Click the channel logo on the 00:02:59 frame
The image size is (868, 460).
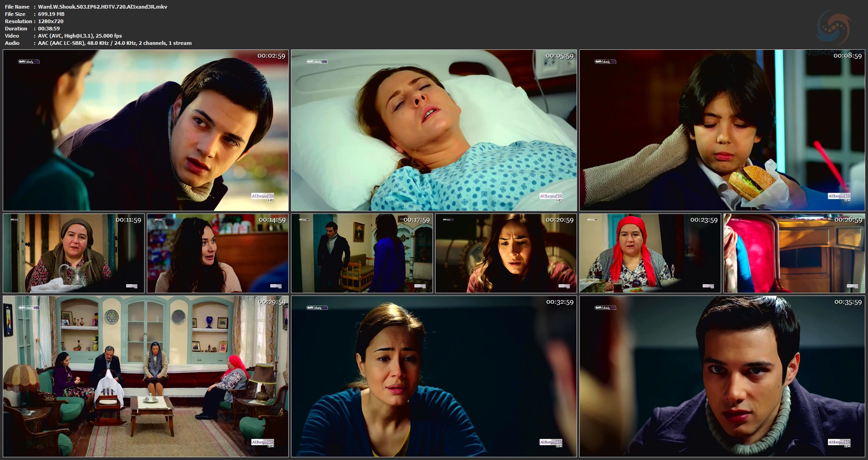(x=29, y=62)
